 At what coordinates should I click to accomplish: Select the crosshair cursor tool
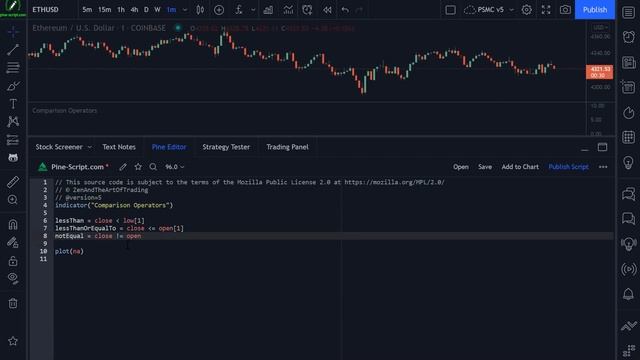point(13,31)
